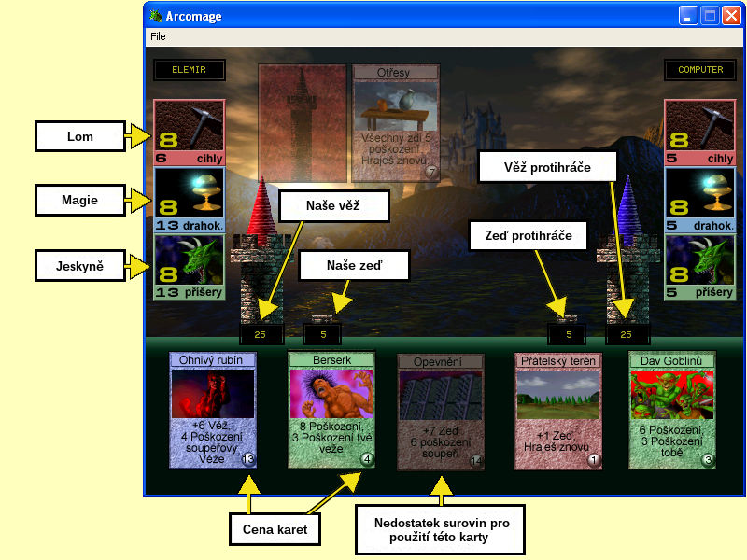
Task: Click the Arcomage title bar icon
Action: point(156,16)
